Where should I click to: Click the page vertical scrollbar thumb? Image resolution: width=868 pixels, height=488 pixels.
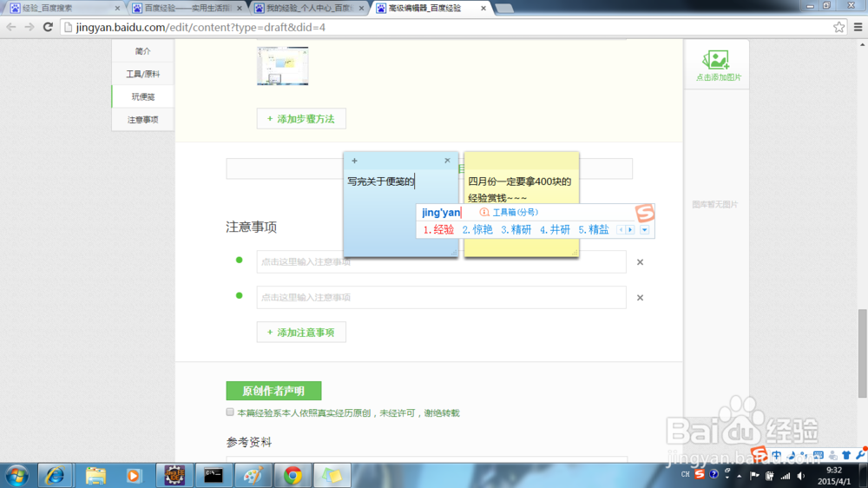coord(862,353)
